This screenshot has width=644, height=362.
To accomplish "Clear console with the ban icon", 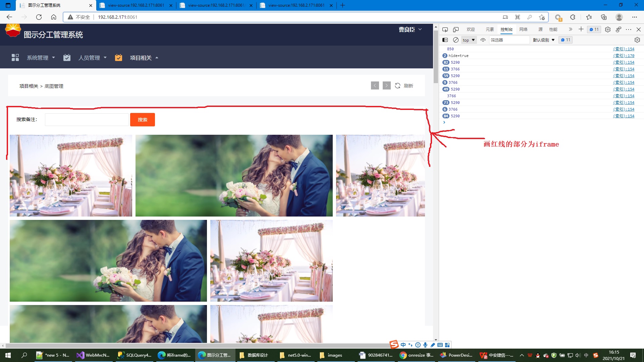I will click(x=455, y=40).
